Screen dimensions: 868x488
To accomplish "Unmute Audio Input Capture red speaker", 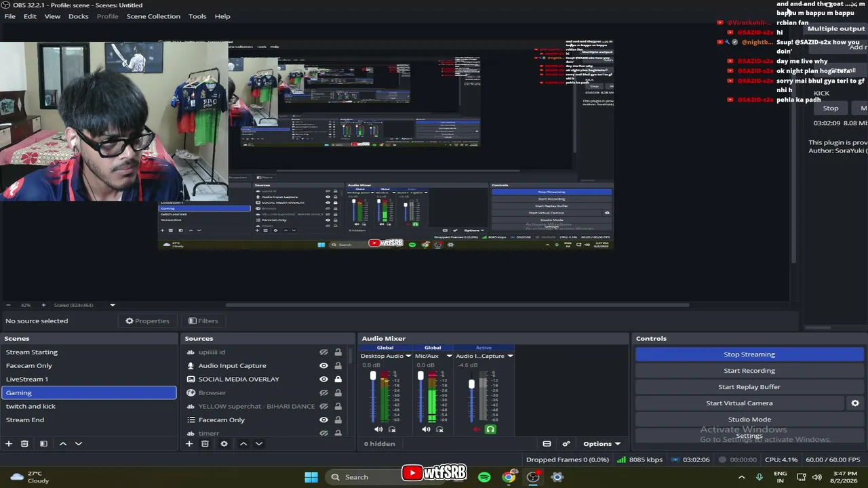I will point(475,429).
